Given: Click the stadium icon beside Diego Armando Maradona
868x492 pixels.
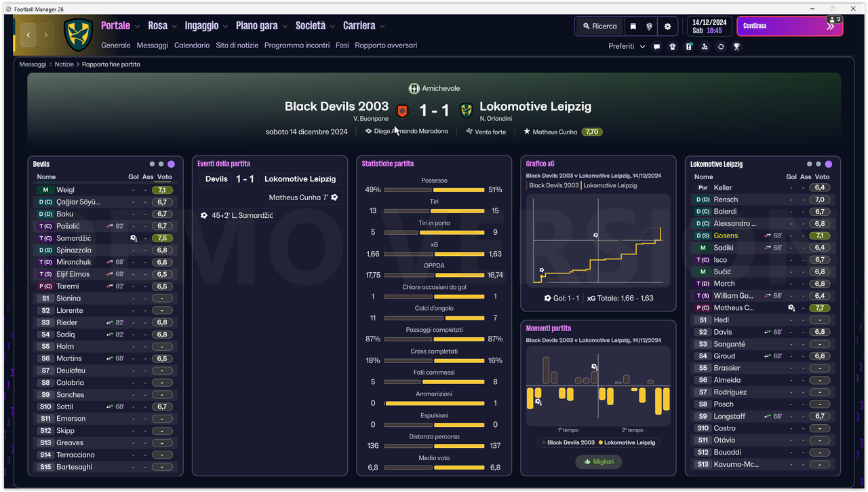Looking at the screenshot, I should coord(368,132).
